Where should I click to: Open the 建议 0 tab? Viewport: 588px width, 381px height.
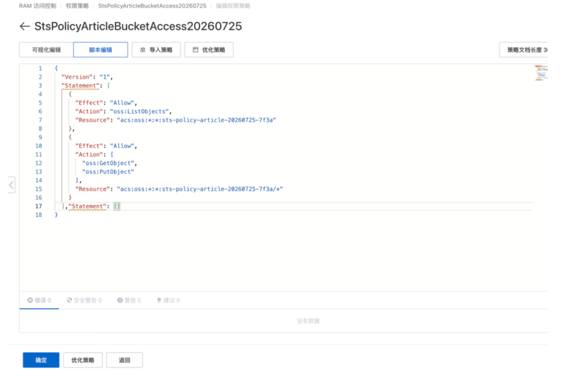tap(169, 300)
